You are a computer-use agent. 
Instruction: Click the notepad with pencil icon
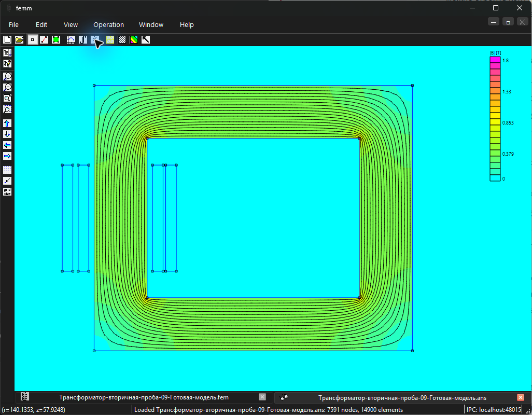(x=7, y=63)
